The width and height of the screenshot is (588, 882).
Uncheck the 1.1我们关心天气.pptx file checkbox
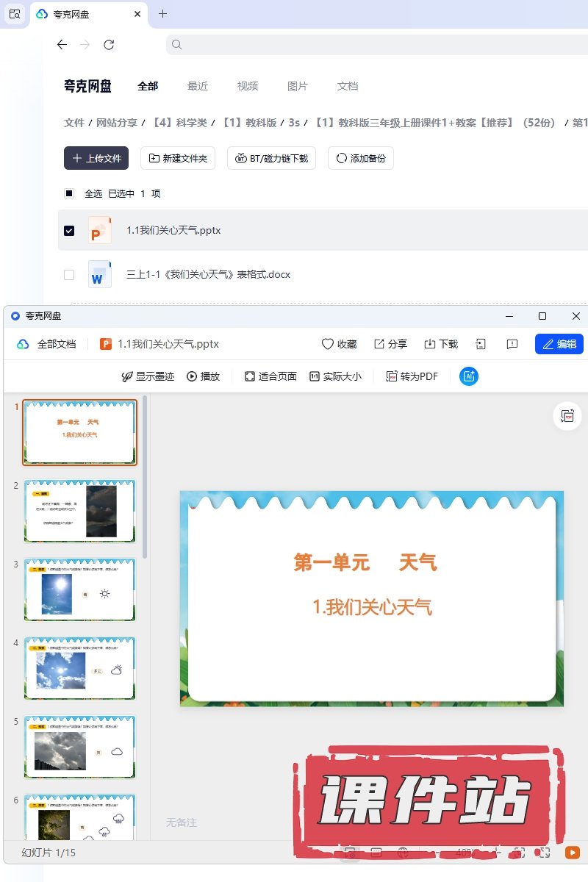(69, 231)
